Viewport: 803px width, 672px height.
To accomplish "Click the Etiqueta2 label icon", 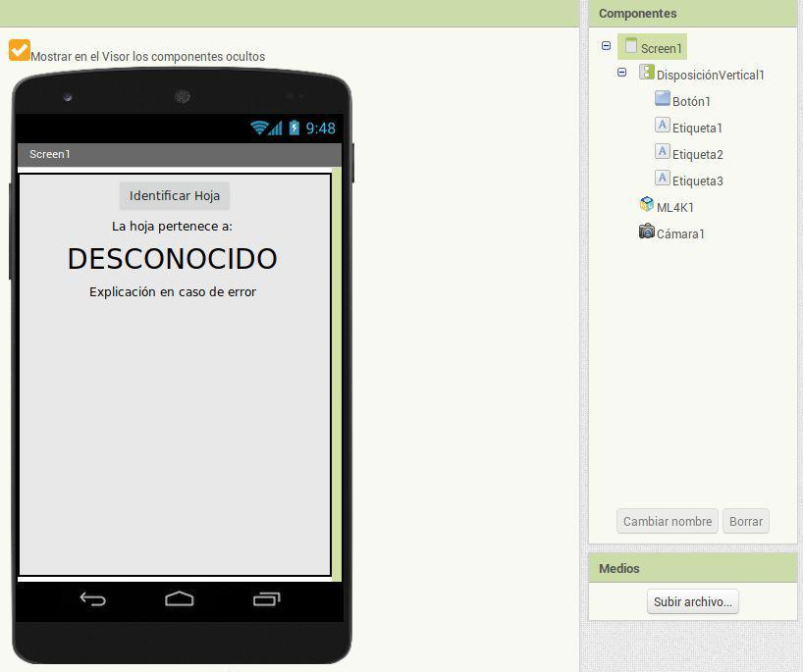I will 663,151.
